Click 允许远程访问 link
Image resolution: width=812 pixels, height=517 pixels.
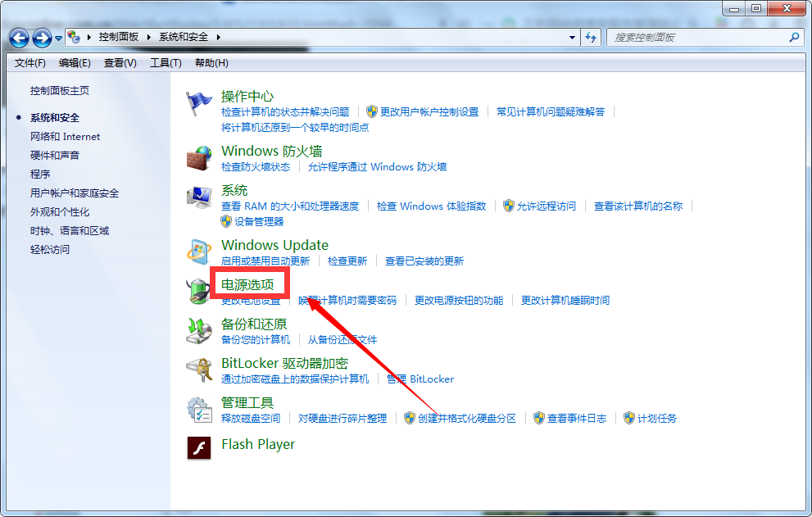point(547,206)
